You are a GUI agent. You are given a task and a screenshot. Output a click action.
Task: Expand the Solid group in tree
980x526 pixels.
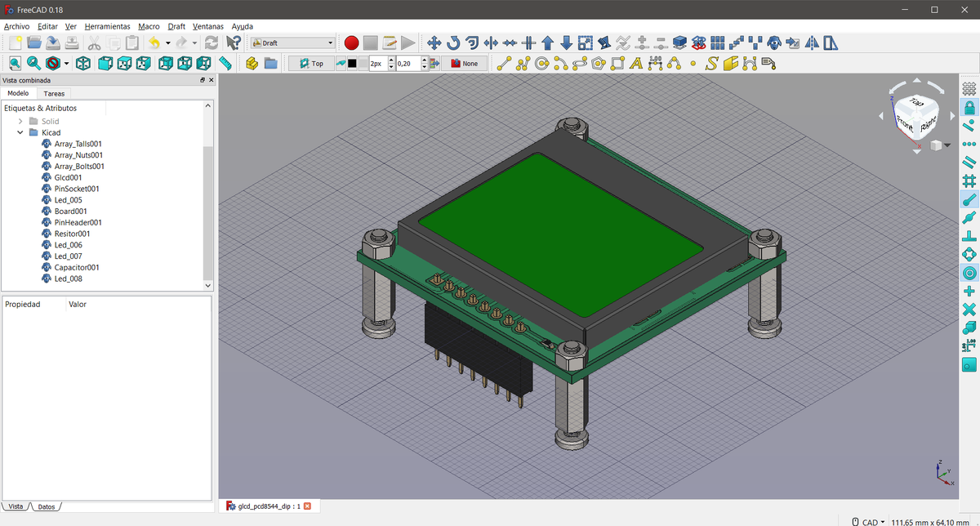tap(20, 121)
